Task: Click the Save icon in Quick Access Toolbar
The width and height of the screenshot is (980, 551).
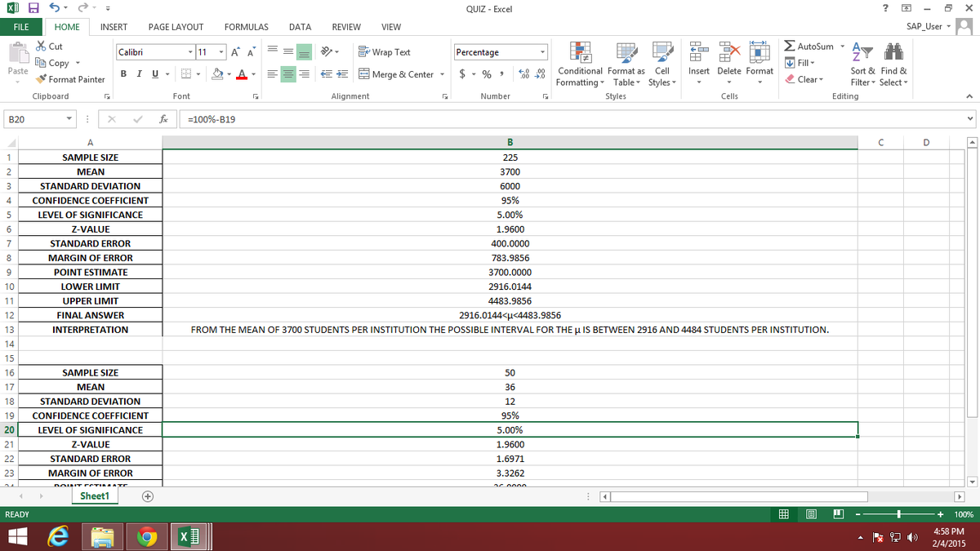Action: [x=33, y=9]
